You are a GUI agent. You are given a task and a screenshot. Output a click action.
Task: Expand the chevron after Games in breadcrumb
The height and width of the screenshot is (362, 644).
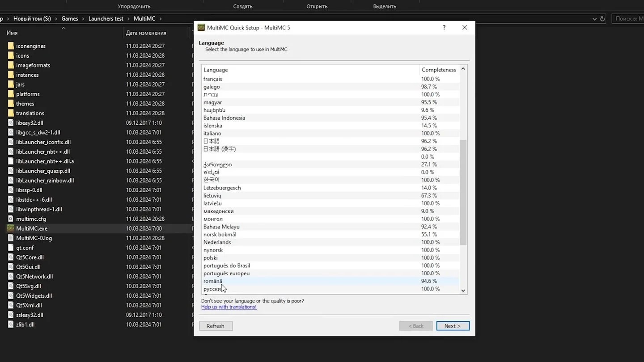pyautogui.click(x=83, y=19)
